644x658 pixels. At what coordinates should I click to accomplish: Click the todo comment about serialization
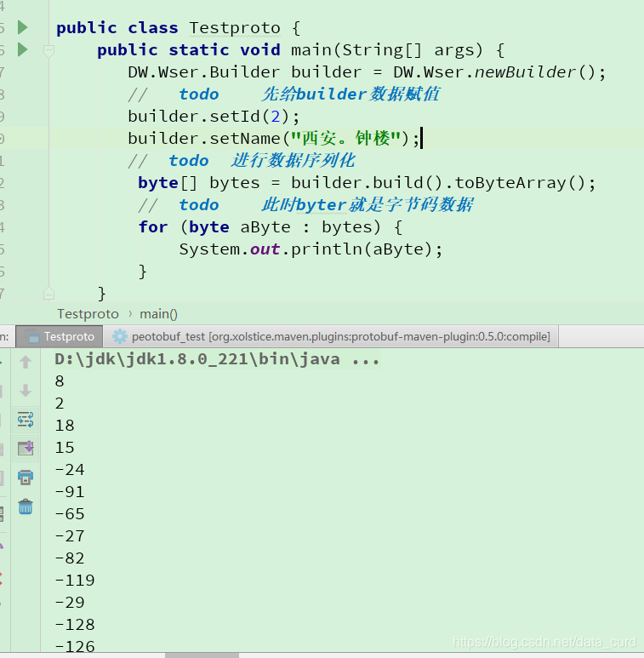[242, 161]
